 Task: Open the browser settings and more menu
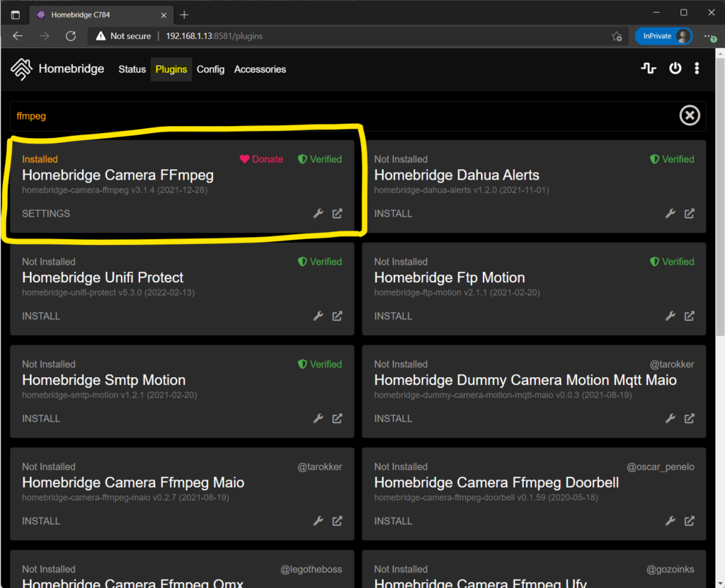click(x=710, y=36)
